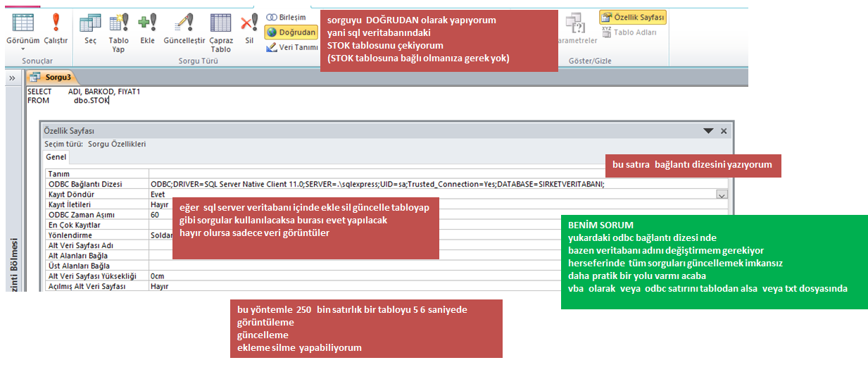Select the Genel tab in property sheet
Viewport: 868px width, 384px height.
point(56,157)
